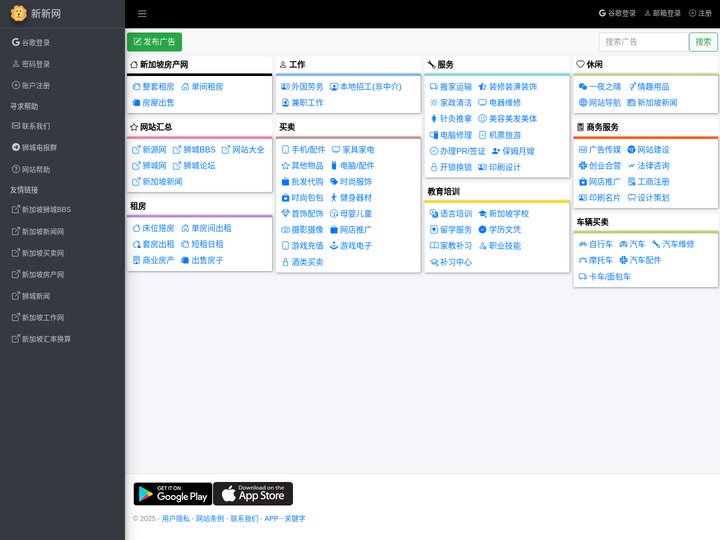Open the 本地招工(非中介) link
This screenshot has width=720, height=540.
pos(366,87)
